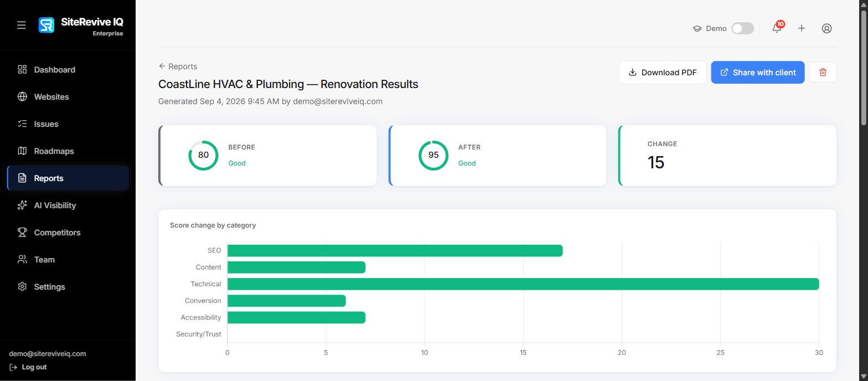The height and width of the screenshot is (381, 868).
Task: Open the Issues page
Action: point(68,123)
